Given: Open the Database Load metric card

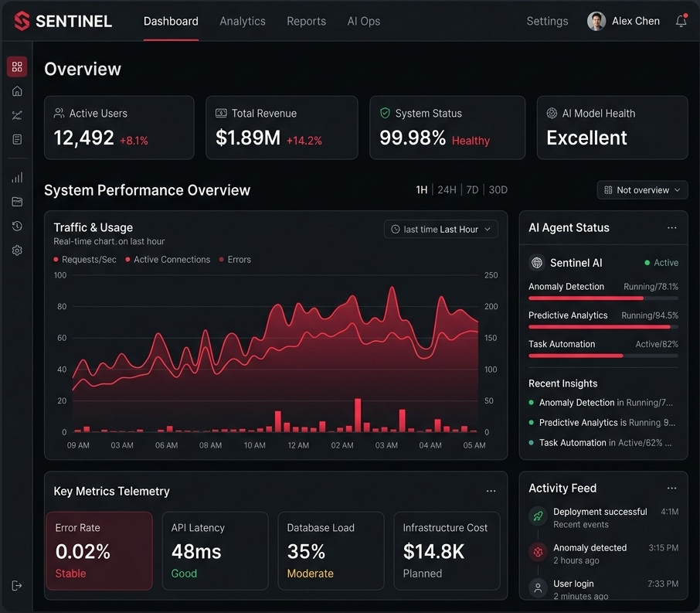Looking at the screenshot, I should (x=331, y=551).
